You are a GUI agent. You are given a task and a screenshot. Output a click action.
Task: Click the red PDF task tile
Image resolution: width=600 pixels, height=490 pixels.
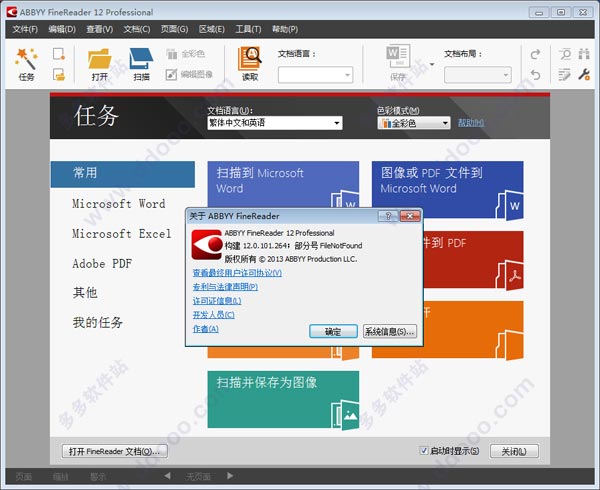pos(473,260)
